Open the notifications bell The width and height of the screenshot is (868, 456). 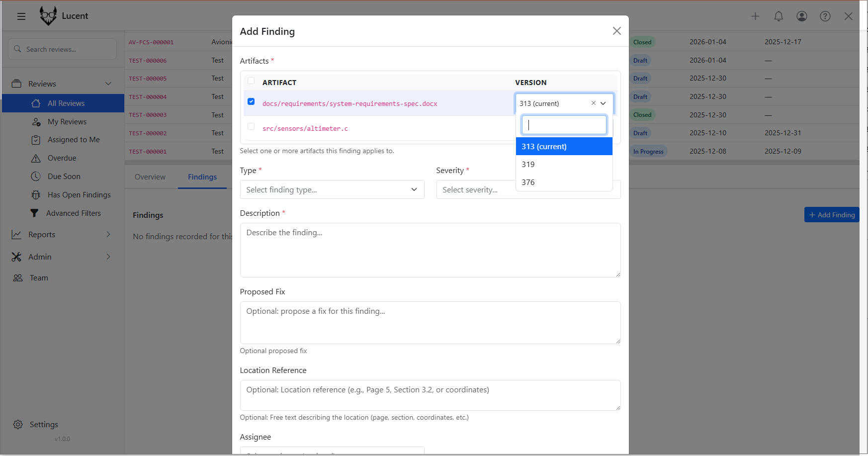pos(778,16)
